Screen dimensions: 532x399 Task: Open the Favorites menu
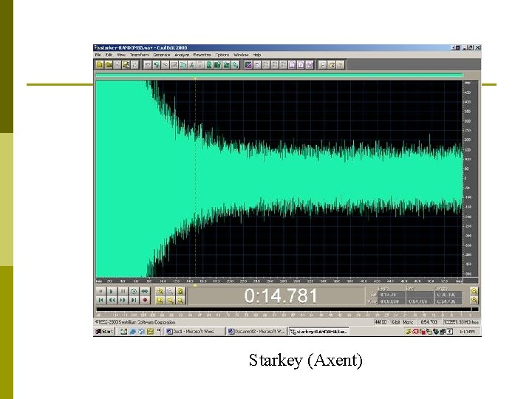[202, 55]
